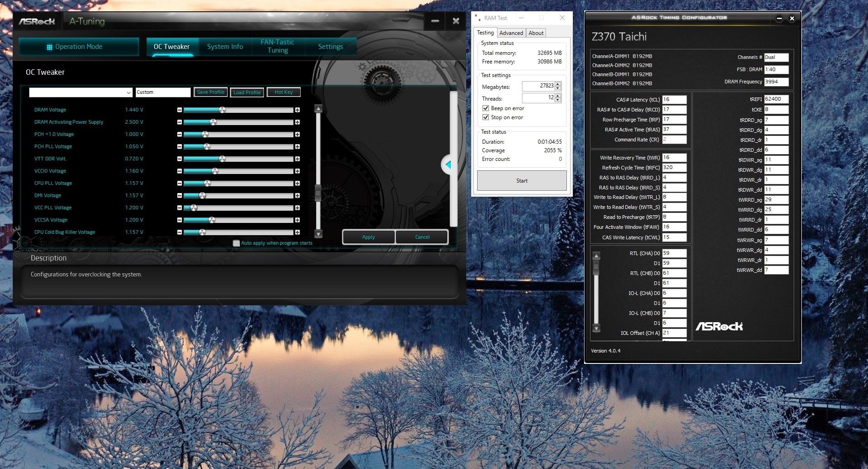Click plus button for DRAM Activating Power Supply
This screenshot has width=868, height=469.
point(297,122)
